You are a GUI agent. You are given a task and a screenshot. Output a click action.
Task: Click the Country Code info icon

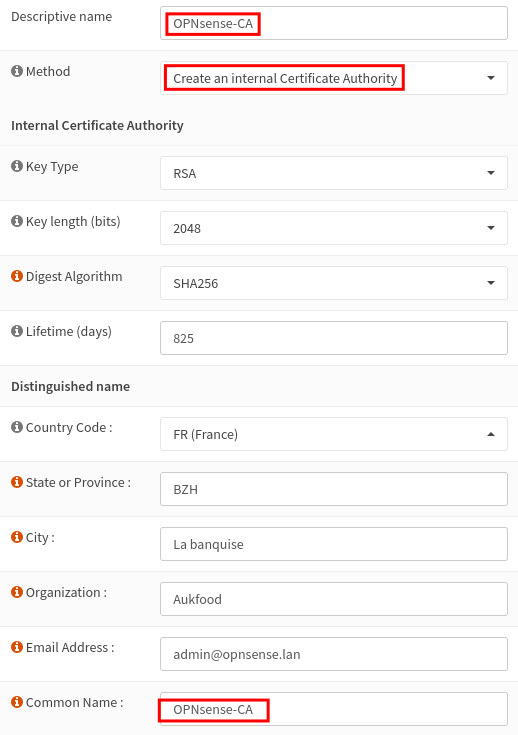17,427
